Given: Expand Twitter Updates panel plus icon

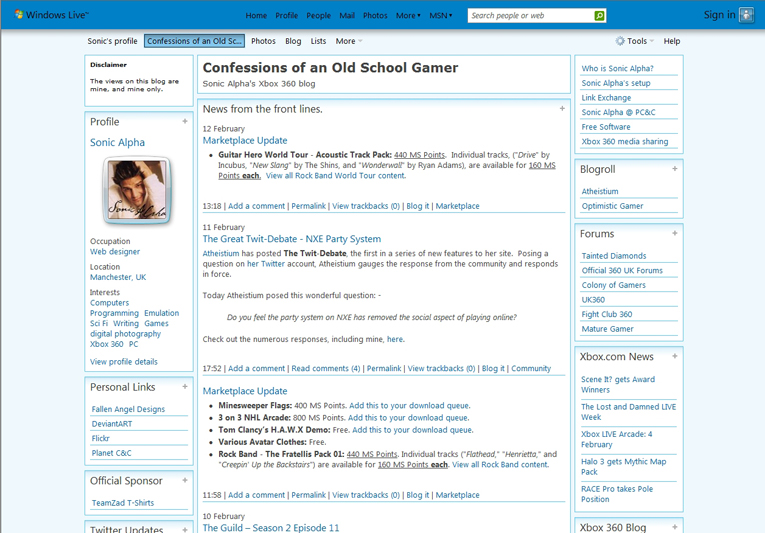Looking at the screenshot, I should point(185,529).
